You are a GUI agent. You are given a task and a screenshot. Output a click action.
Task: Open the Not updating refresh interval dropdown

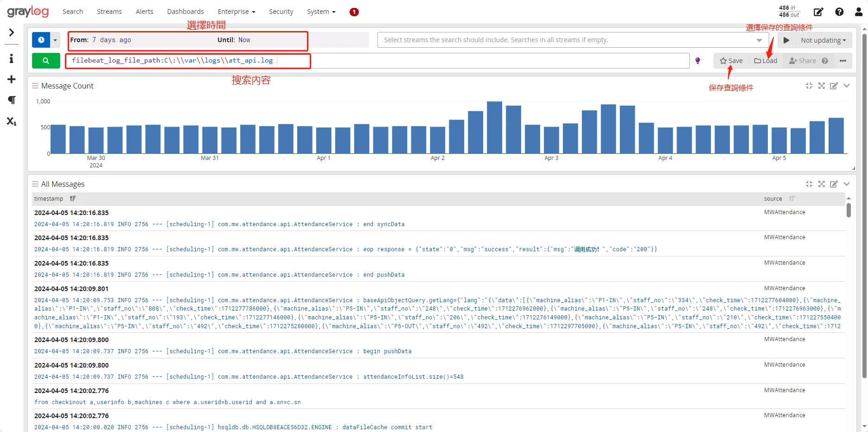point(823,40)
